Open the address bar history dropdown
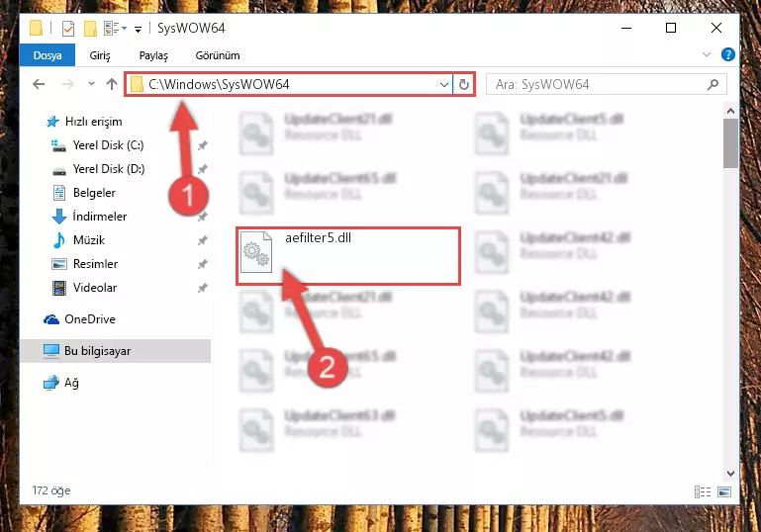 click(x=443, y=84)
